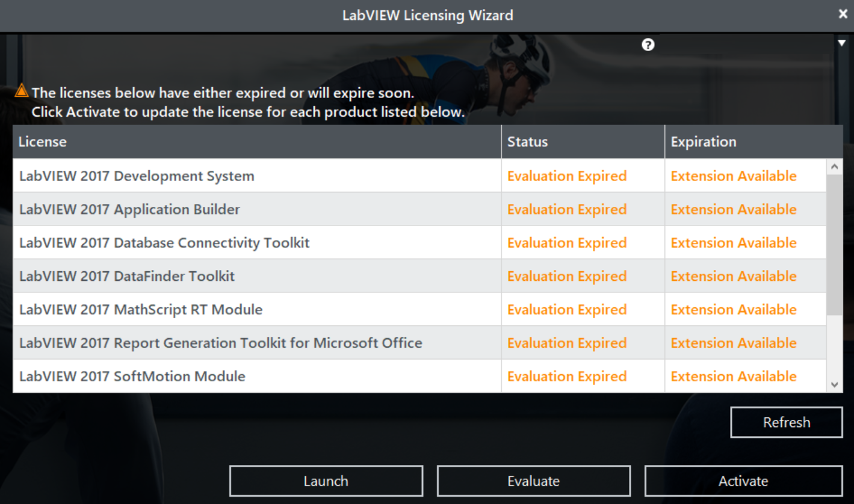Select LabVIEW 2017 Application Builder license
This screenshot has width=854, height=504.
(129, 209)
